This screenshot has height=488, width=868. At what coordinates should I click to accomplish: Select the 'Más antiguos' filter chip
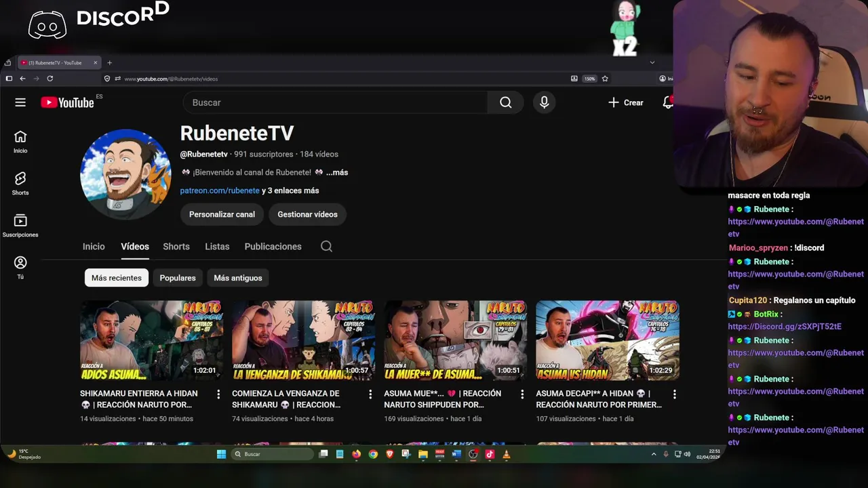click(x=238, y=278)
